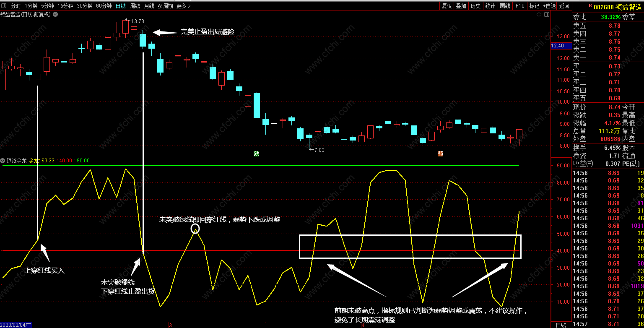Click the 外盘 value 606986
The height and width of the screenshot is (328, 644).
click(x=610, y=139)
